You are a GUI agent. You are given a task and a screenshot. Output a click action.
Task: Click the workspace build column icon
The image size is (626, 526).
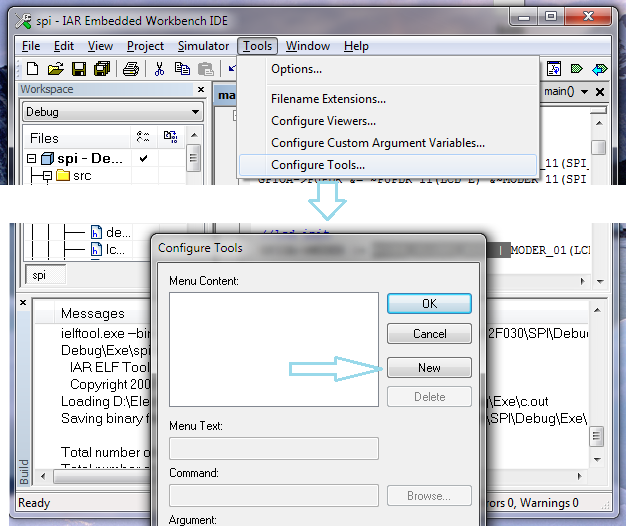(x=170, y=136)
